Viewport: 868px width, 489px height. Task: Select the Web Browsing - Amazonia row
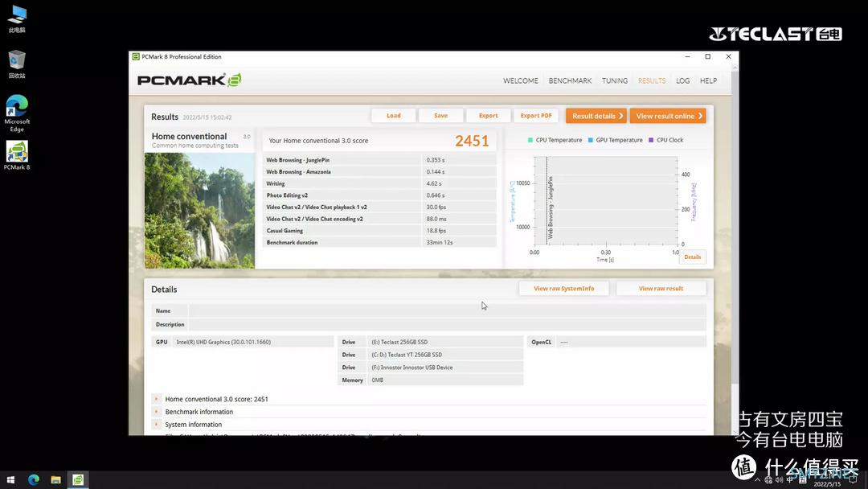tap(379, 171)
